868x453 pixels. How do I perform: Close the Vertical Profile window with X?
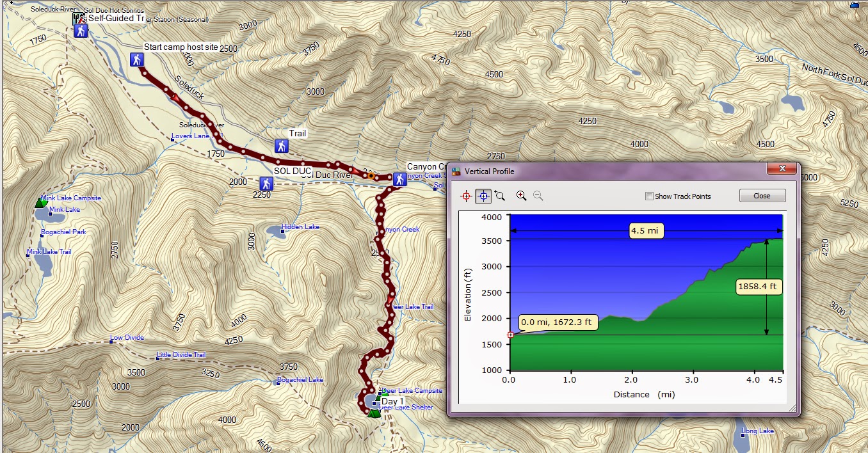coord(782,169)
